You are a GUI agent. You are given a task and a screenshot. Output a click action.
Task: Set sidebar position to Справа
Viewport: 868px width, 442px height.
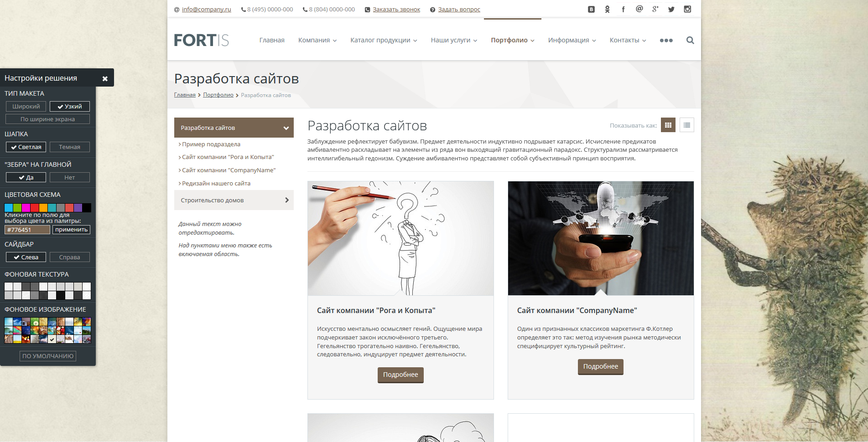(x=69, y=257)
